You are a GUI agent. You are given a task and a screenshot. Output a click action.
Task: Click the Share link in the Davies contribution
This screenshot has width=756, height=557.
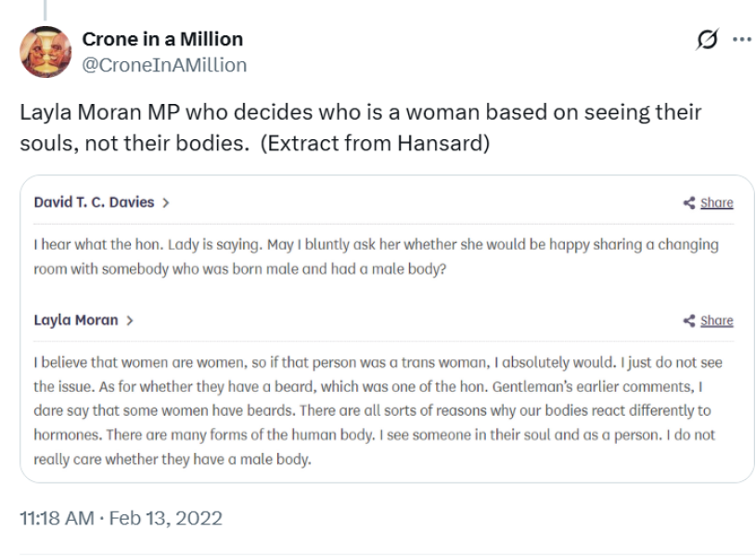[x=717, y=203]
